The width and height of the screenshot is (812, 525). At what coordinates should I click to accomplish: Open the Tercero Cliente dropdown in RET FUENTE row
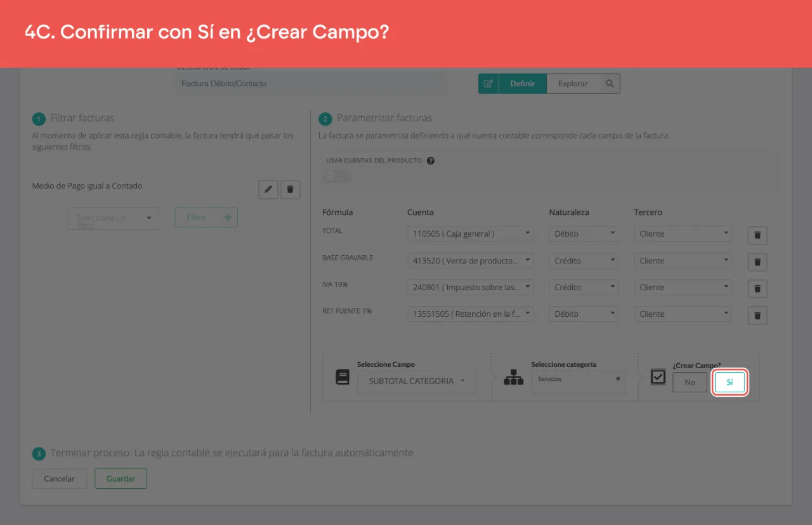coord(683,314)
